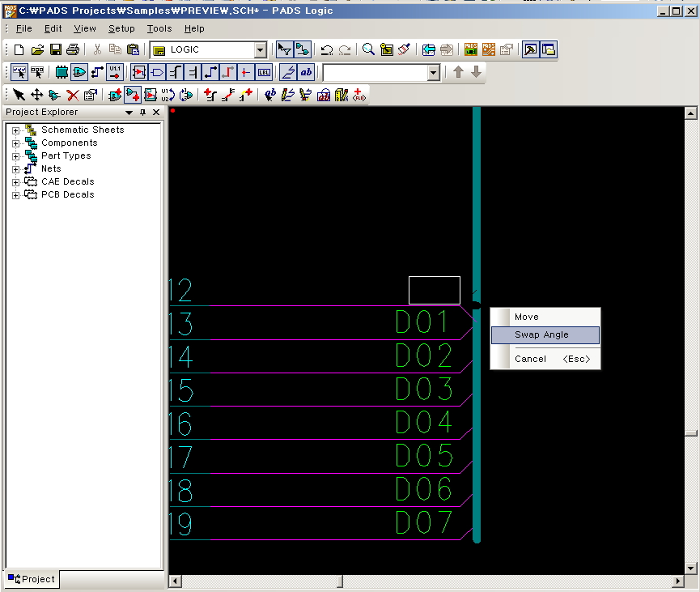Cancel the context menu

coord(545,360)
